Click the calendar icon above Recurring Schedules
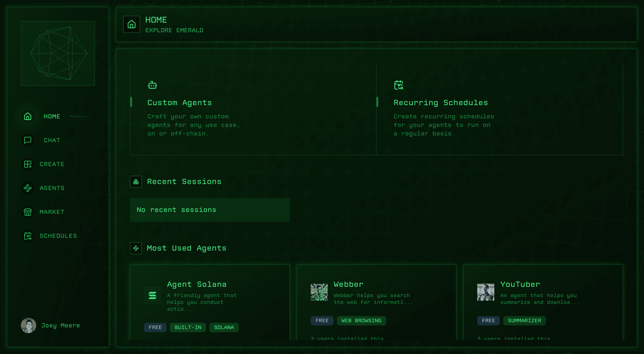The height and width of the screenshot is (354, 644). click(x=398, y=85)
